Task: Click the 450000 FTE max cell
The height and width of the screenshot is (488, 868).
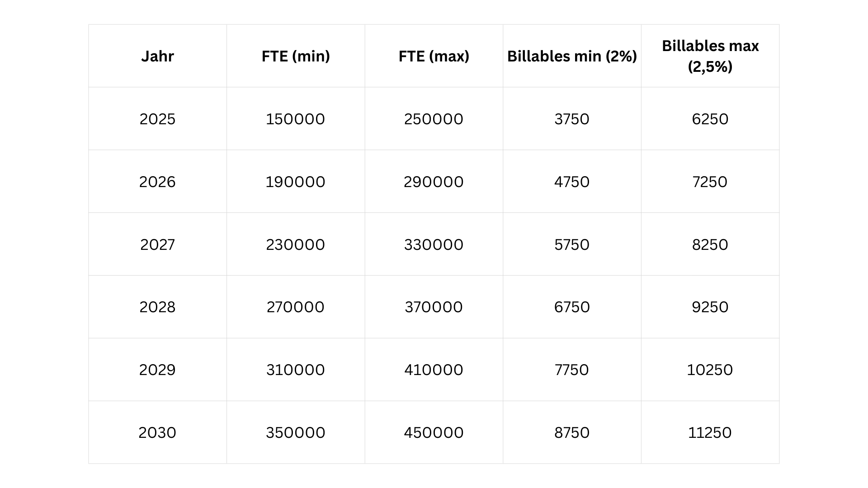Action: 434,432
